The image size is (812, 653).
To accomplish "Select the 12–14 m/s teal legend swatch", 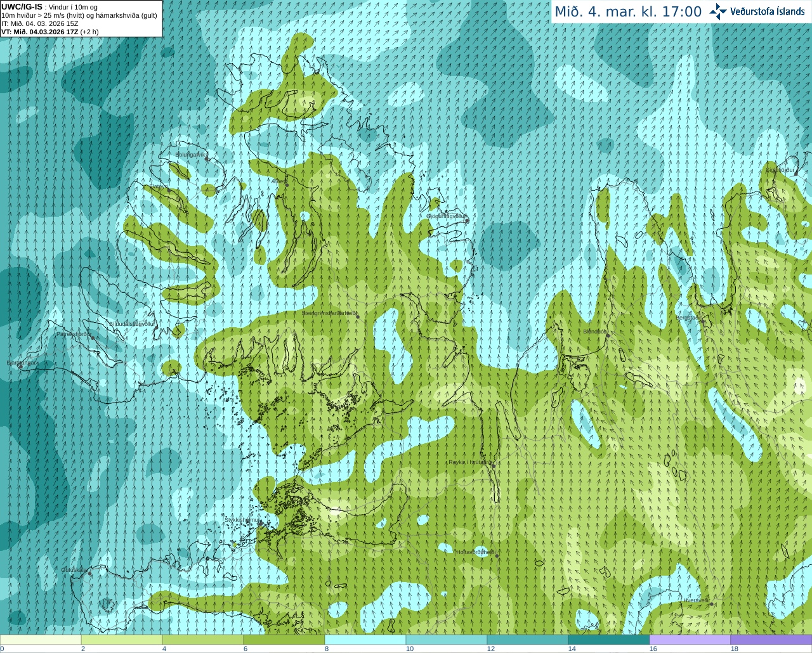I will point(528,640).
